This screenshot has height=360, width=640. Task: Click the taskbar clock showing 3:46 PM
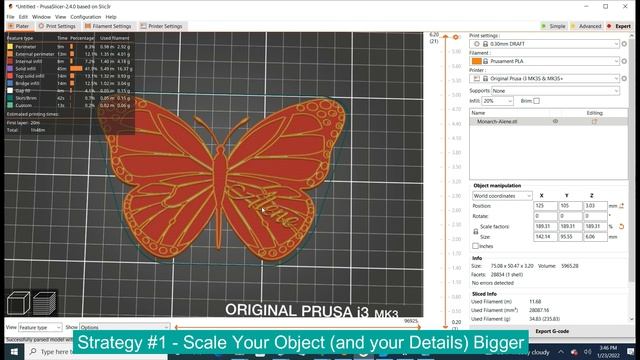(608, 352)
